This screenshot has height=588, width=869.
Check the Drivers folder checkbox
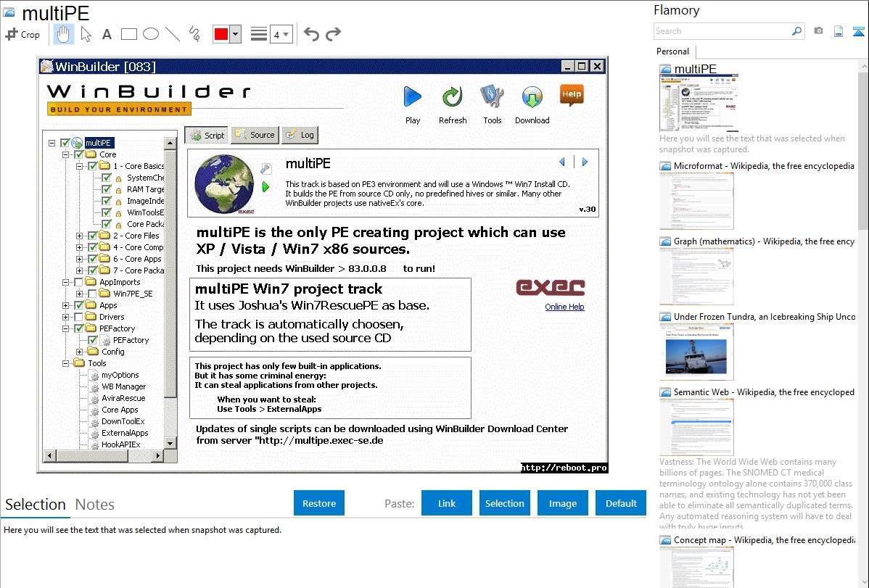(78, 317)
